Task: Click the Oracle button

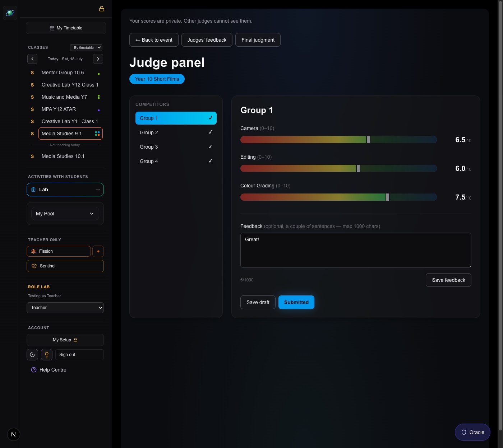Action: [472, 432]
